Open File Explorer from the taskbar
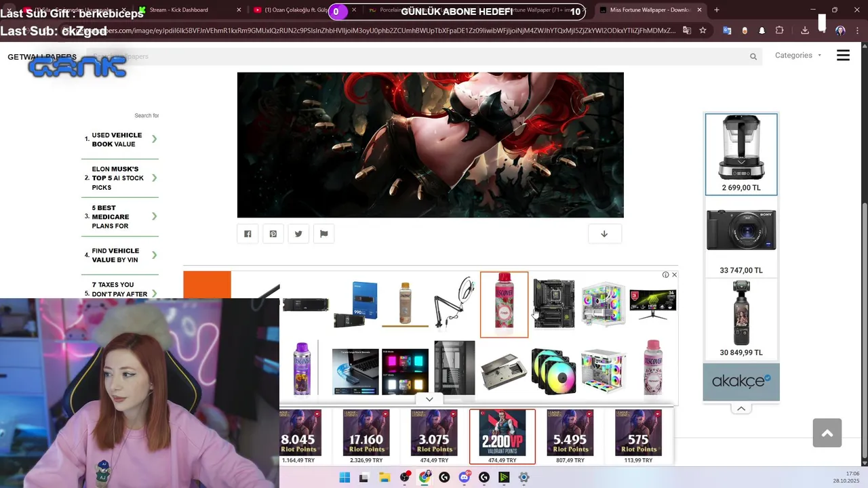Screen dimensions: 868x488 tap(384, 477)
